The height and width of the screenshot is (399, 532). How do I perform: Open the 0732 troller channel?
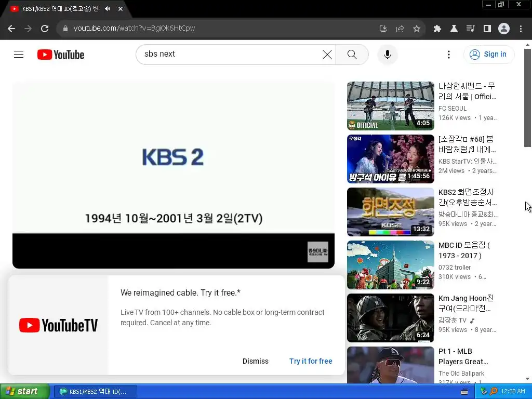454,268
